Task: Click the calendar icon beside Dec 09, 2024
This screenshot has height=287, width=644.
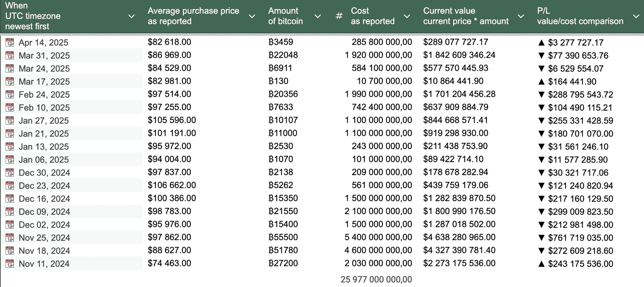Action: coord(10,211)
